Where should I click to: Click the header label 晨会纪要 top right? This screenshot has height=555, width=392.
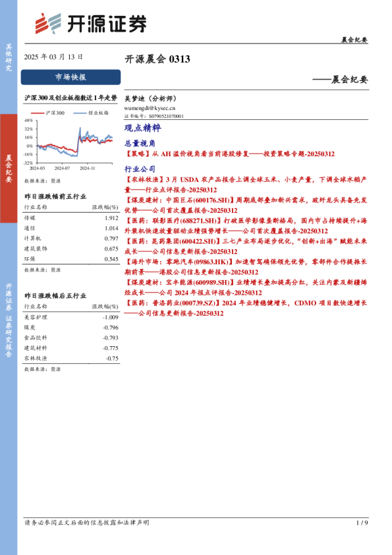click(x=354, y=40)
